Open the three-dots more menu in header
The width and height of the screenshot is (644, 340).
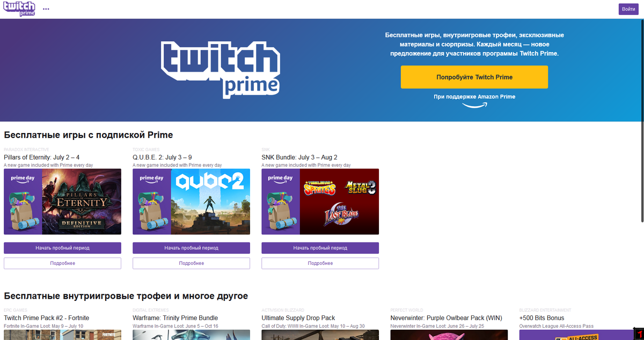point(46,9)
